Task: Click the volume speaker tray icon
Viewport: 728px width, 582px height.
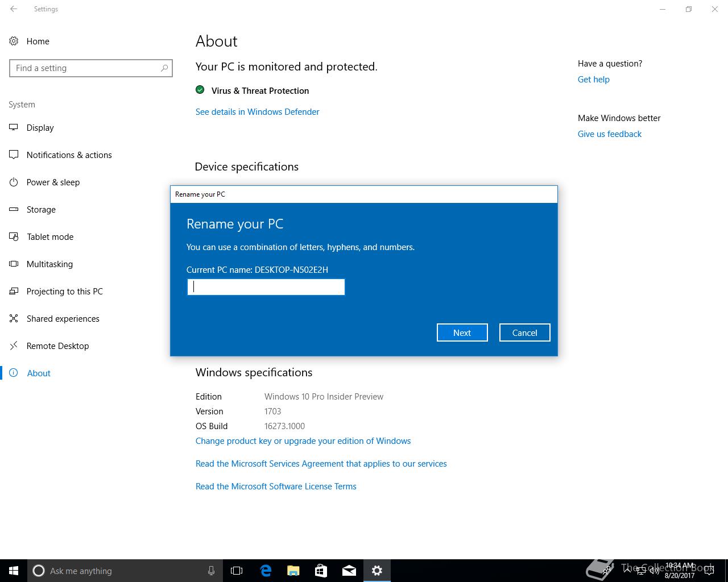Action: pos(654,571)
